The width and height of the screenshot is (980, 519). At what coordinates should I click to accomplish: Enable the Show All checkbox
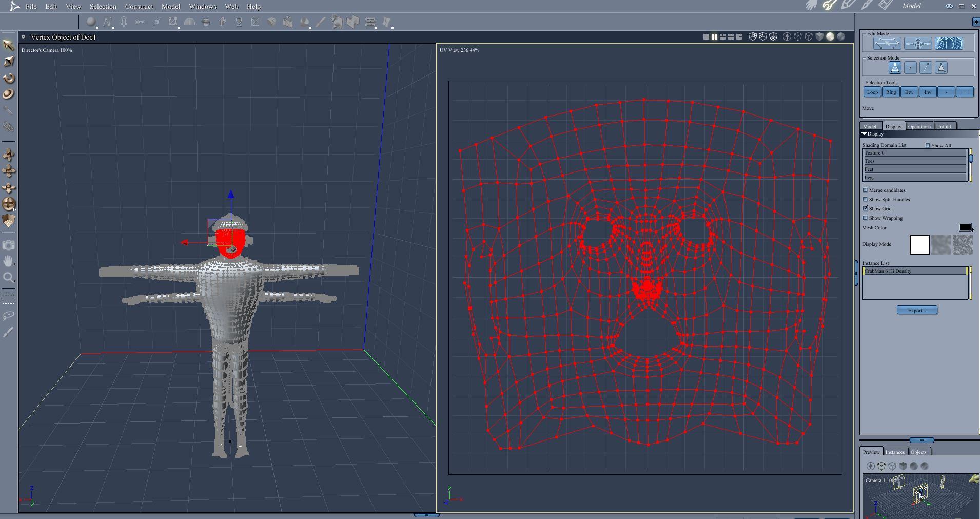click(928, 145)
